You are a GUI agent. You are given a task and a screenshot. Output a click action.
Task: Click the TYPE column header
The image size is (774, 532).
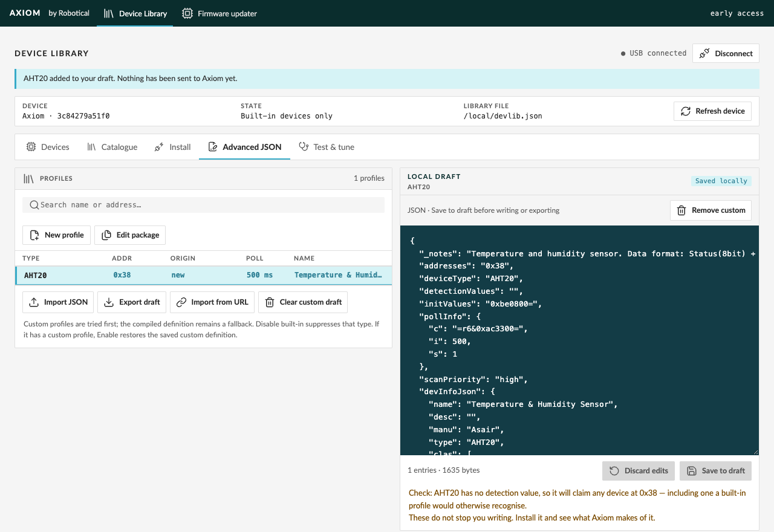[x=31, y=258]
